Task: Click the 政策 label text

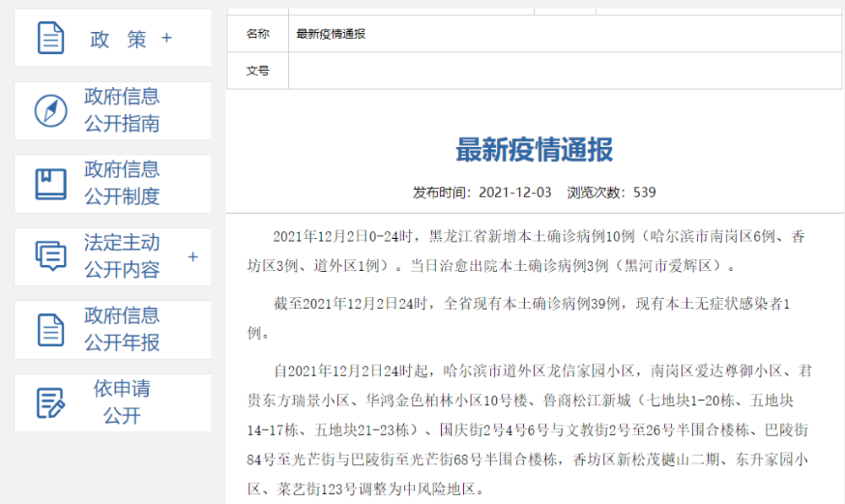Action: click(x=118, y=39)
